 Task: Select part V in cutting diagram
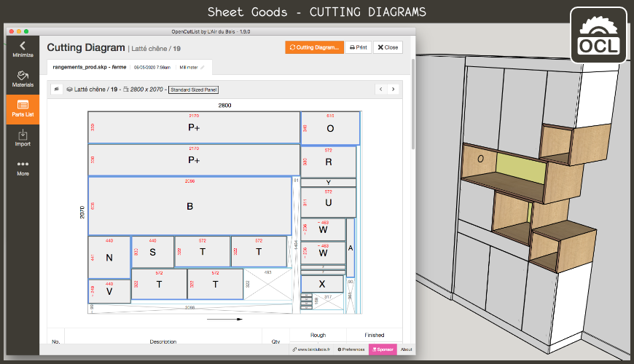coord(109,291)
